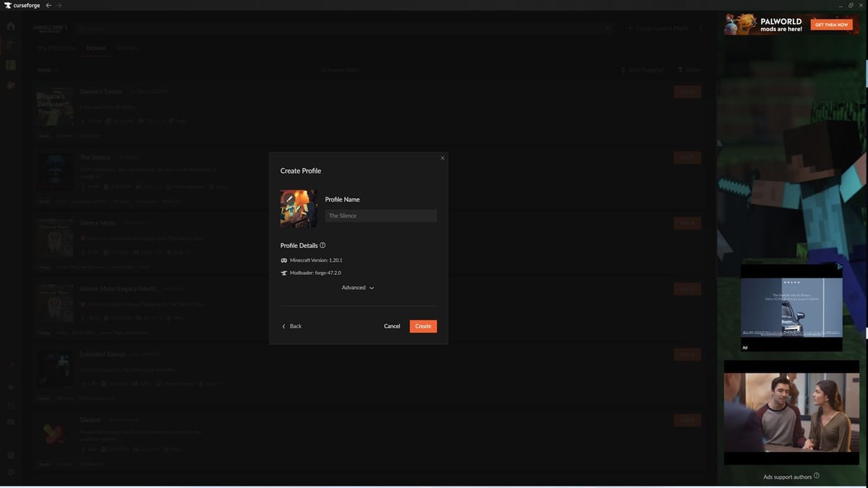Click the pencil edit icon on profile image

289,197
